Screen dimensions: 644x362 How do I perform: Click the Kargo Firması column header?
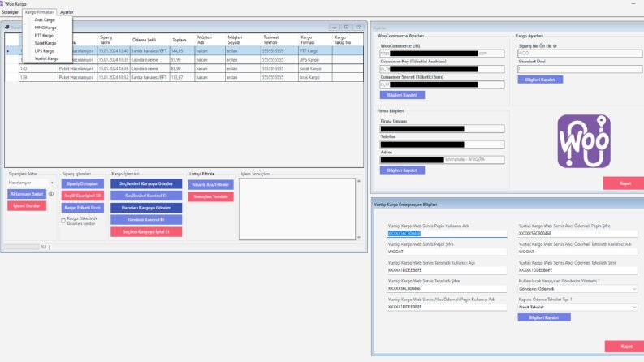click(x=315, y=40)
